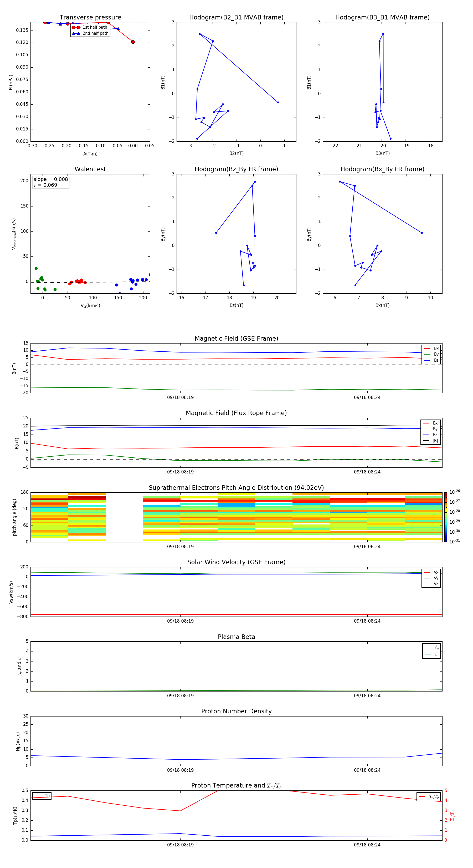Click "By'" in Flux Rope legend

431,429
